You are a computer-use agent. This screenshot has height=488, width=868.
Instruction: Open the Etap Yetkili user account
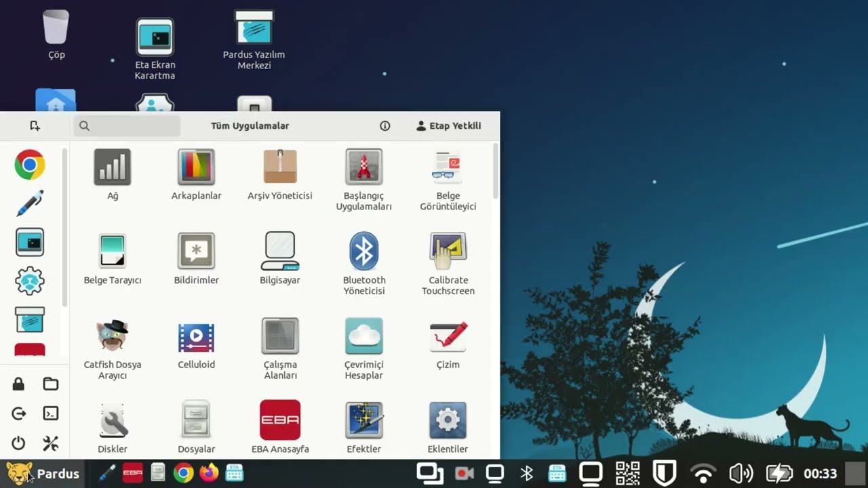(449, 125)
